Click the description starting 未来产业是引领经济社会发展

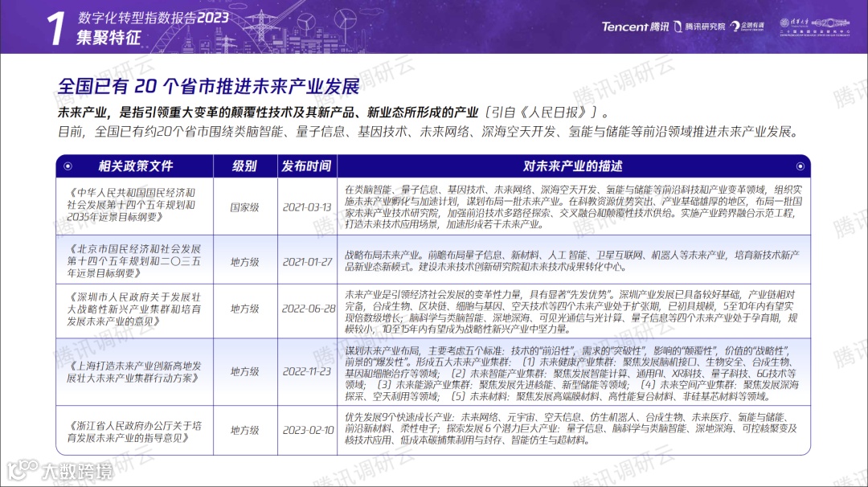[x=571, y=312]
